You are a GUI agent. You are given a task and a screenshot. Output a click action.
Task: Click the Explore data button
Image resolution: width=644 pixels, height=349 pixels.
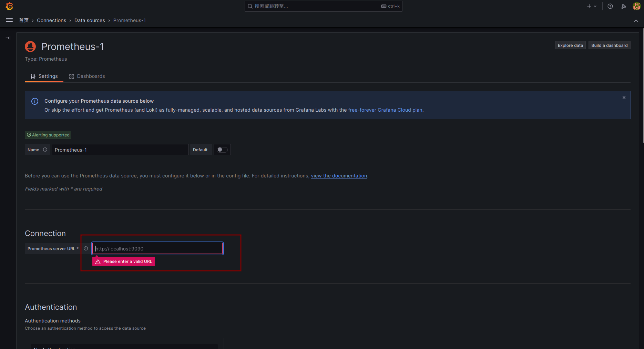pyautogui.click(x=570, y=45)
